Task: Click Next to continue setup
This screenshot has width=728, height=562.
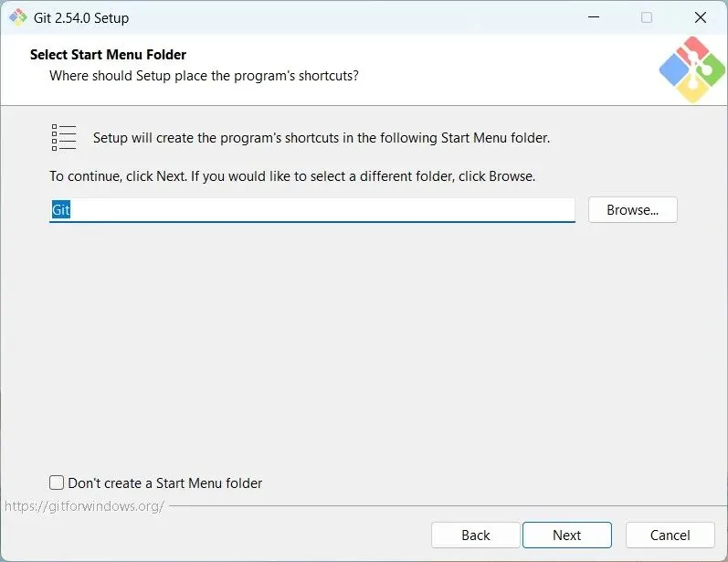Action: pos(567,535)
